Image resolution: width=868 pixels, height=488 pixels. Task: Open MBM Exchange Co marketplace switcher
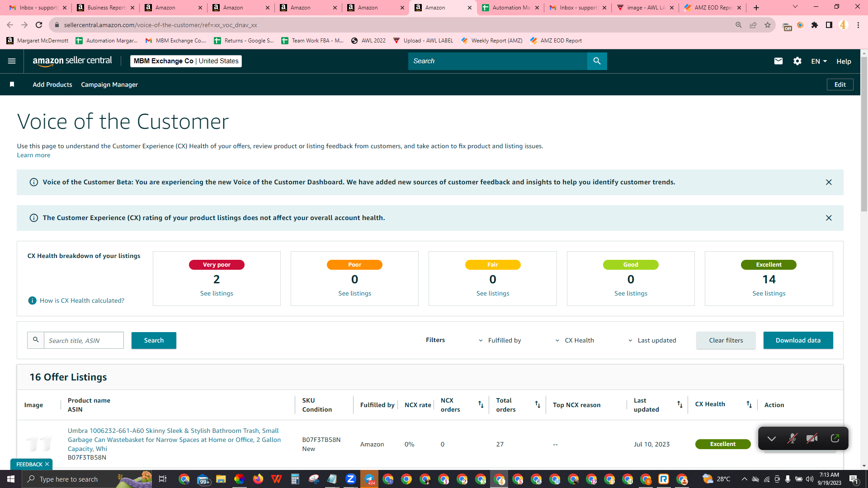click(x=186, y=61)
